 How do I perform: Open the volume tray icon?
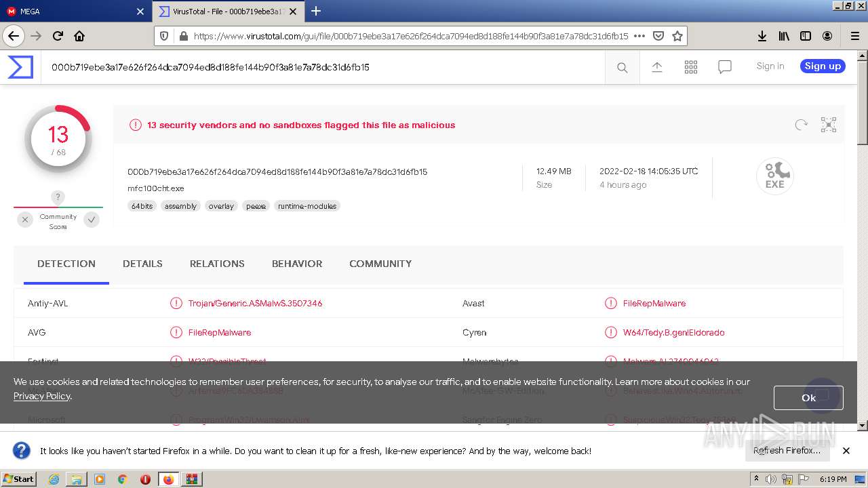tap(771, 479)
